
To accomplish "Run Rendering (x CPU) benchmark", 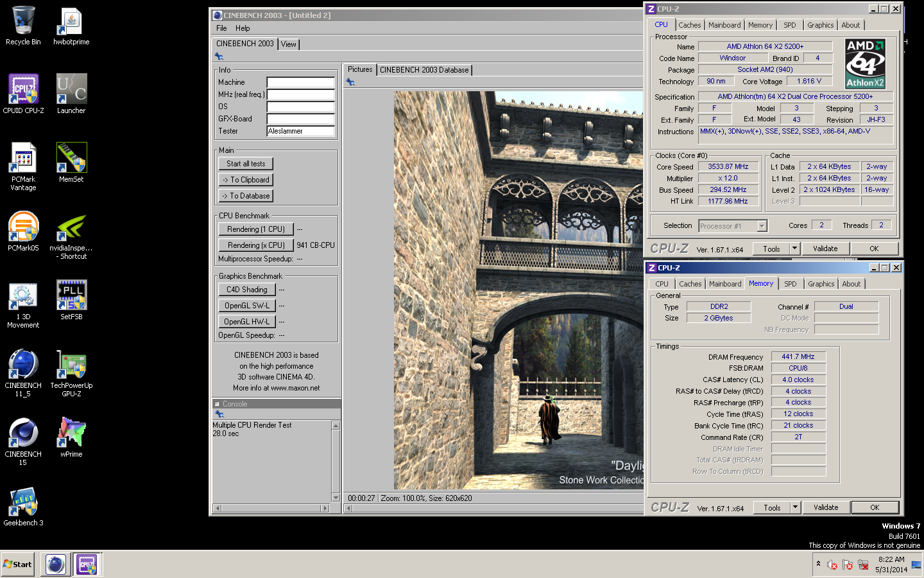I will (x=256, y=245).
